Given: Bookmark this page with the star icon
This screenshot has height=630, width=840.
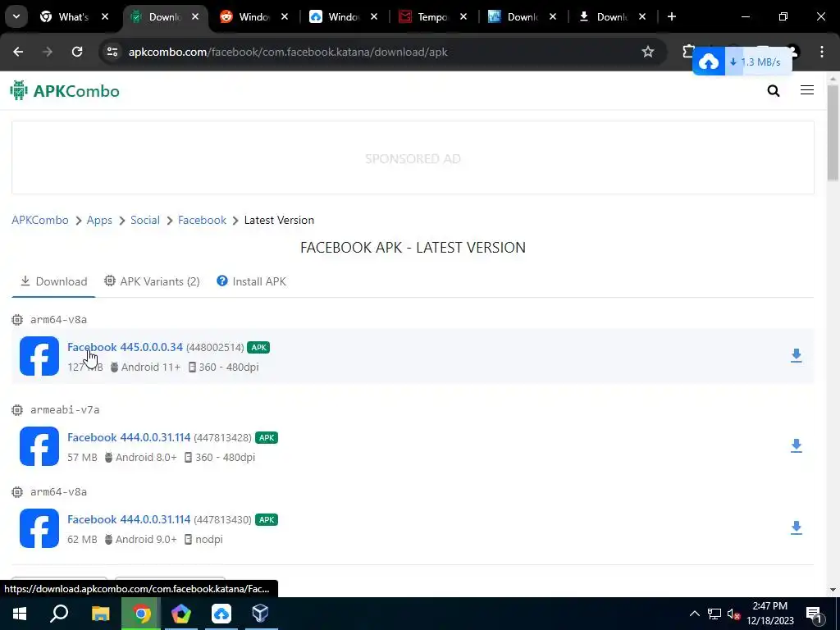Looking at the screenshot, I should pyautogui.click(x=648, y=52).
